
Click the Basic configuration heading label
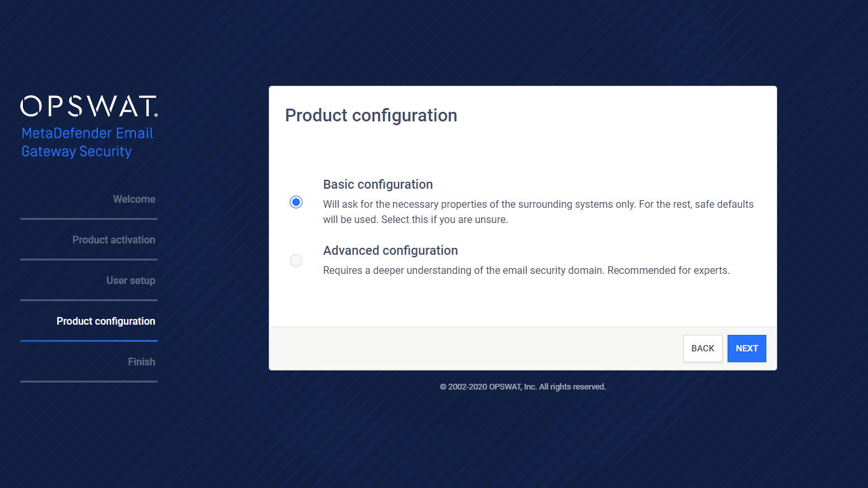(x=378, y=184)
